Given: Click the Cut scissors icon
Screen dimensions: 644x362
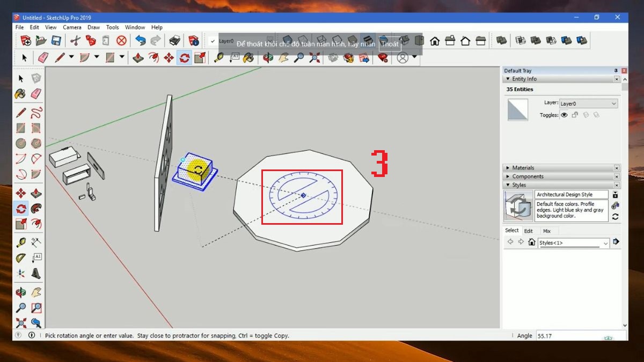Looking at the screenshot, I should click(75, 40).
